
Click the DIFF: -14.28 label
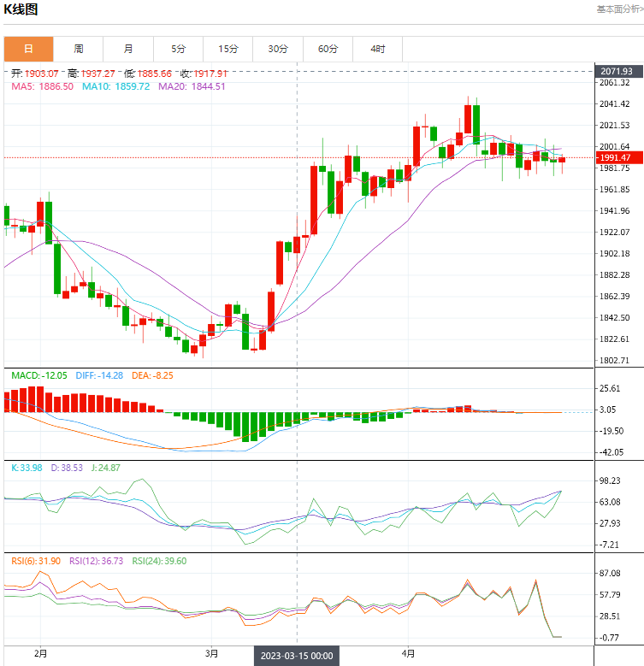click(99, 375)
